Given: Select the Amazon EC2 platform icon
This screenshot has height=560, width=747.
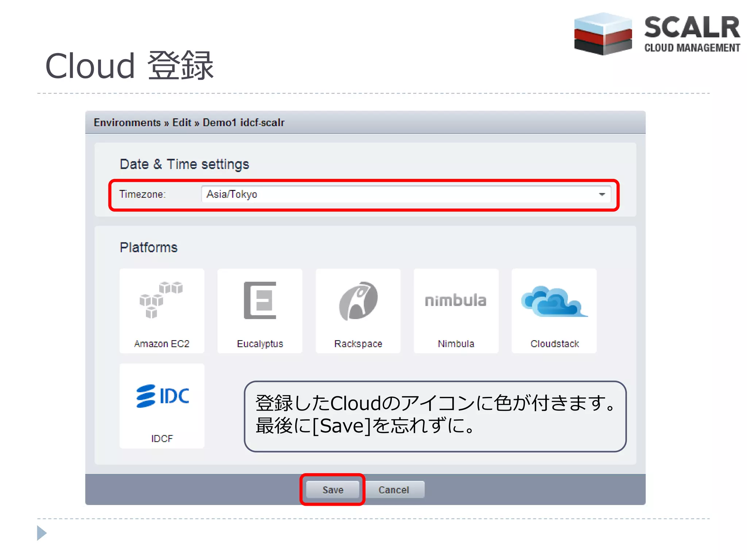Looking at the screenshot, I should tap(162, 311).
